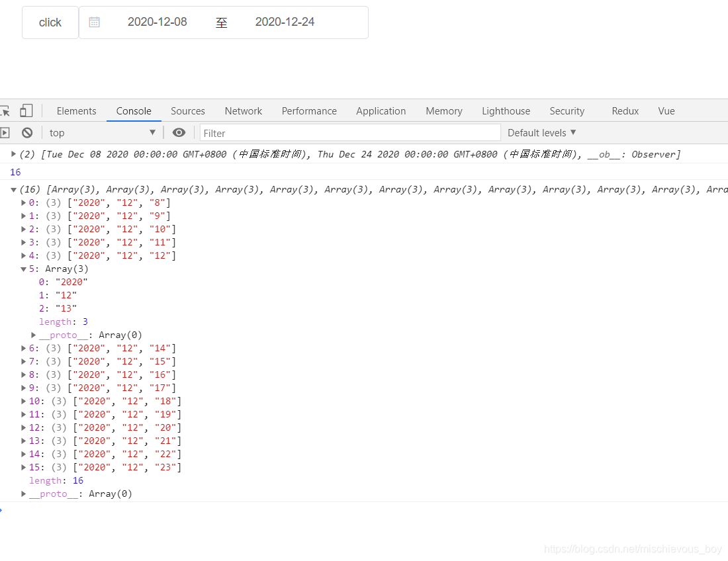728x561 pixels.
Task: Open the Application tab
Action: pos(381,111)
